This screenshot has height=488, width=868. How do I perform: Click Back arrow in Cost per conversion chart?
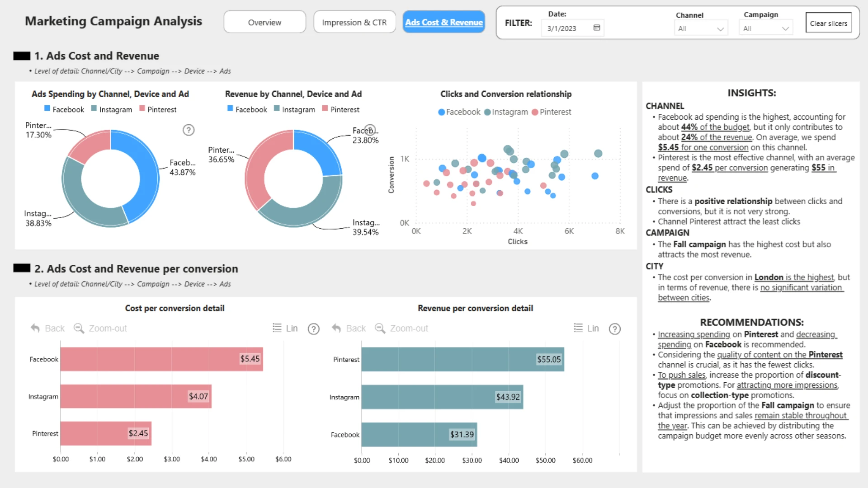click(x=35, y=328)
